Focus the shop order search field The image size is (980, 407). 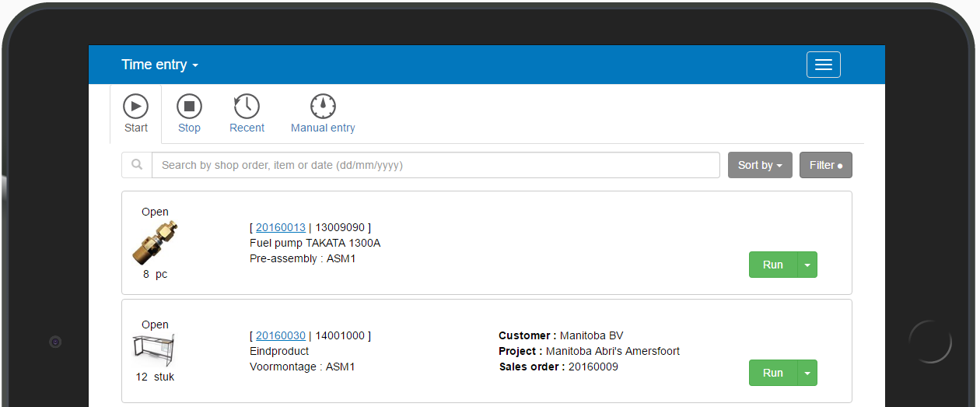(436, 165)
